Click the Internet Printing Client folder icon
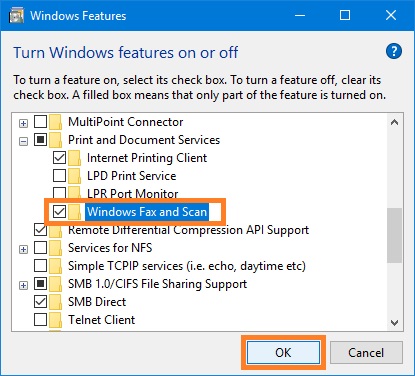 tap(75, 158)
